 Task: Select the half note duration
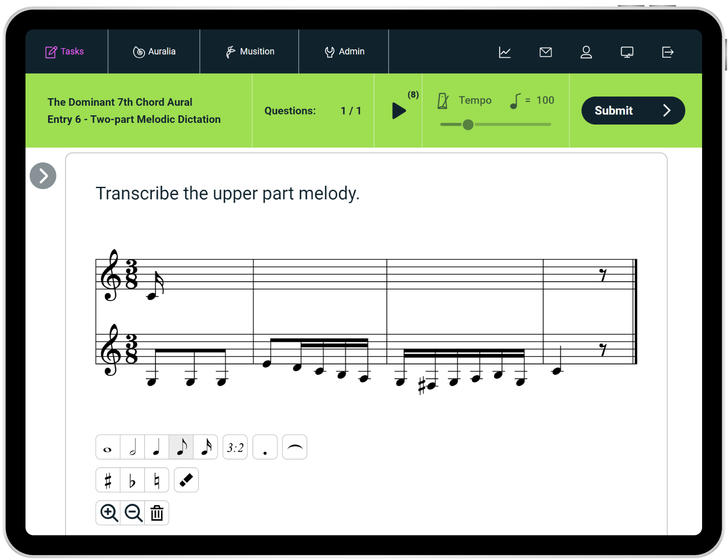132,448
